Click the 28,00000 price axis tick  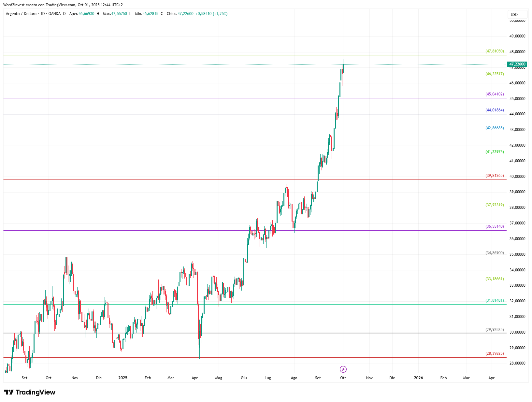[x=517, y=363]
